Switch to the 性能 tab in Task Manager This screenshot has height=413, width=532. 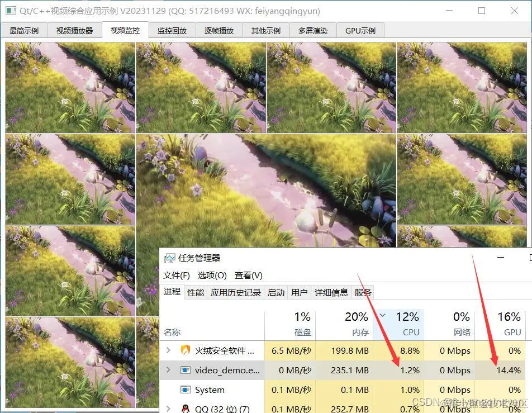point(195,292)
